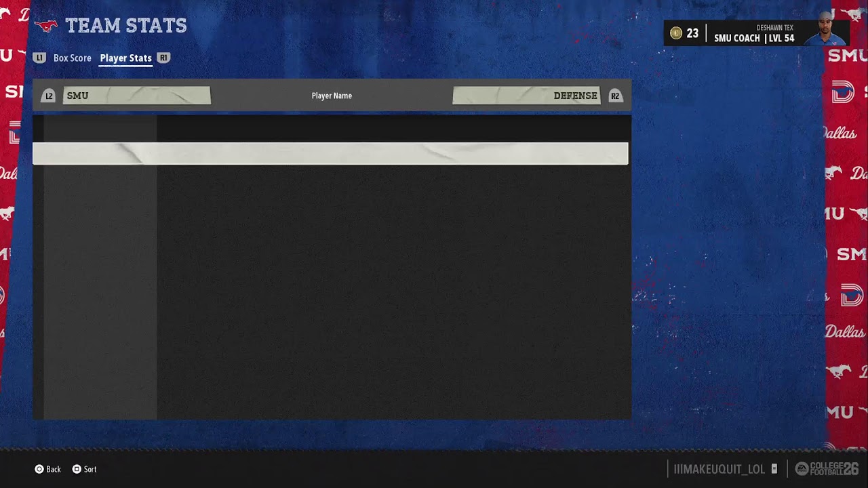868x488 pixels.
Task: Select the Player Stats tab
Action: pyautogui.click(x=126, y=58)
